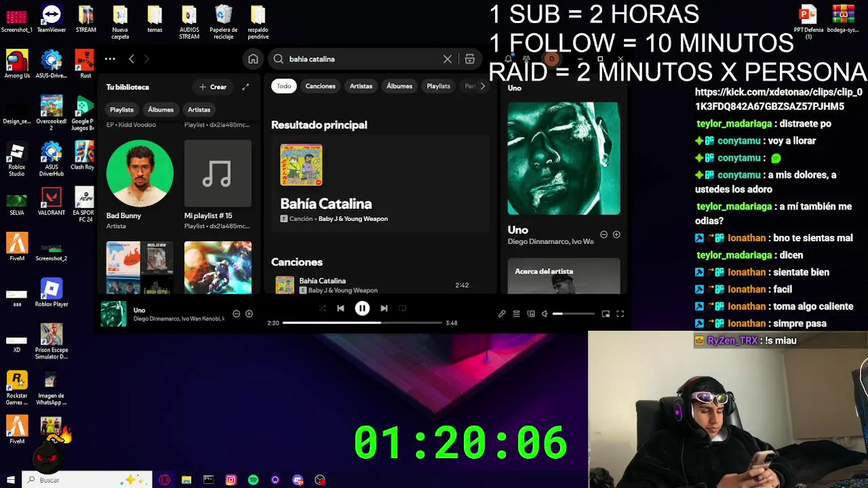The width and height of the screenshot is (868, 488).
Task: Switch to Álbumes search results tab
Action: pyautogui.click(x=399, y=86)
